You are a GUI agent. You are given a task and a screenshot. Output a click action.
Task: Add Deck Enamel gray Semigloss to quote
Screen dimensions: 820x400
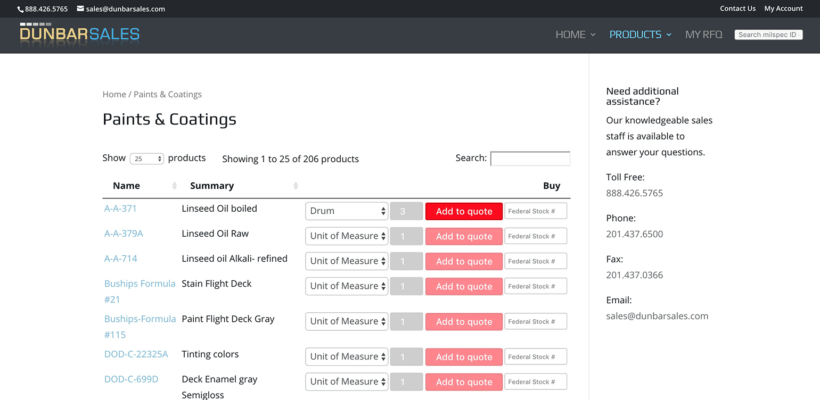pos(464,382)
